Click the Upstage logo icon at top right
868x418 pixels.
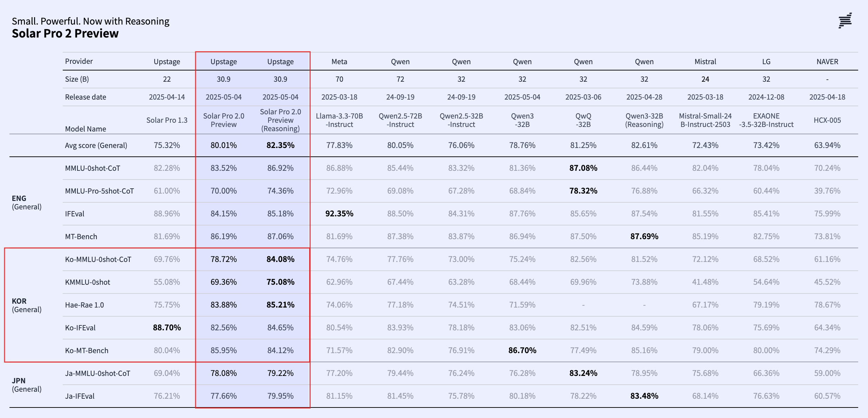(x=845, y=21)
